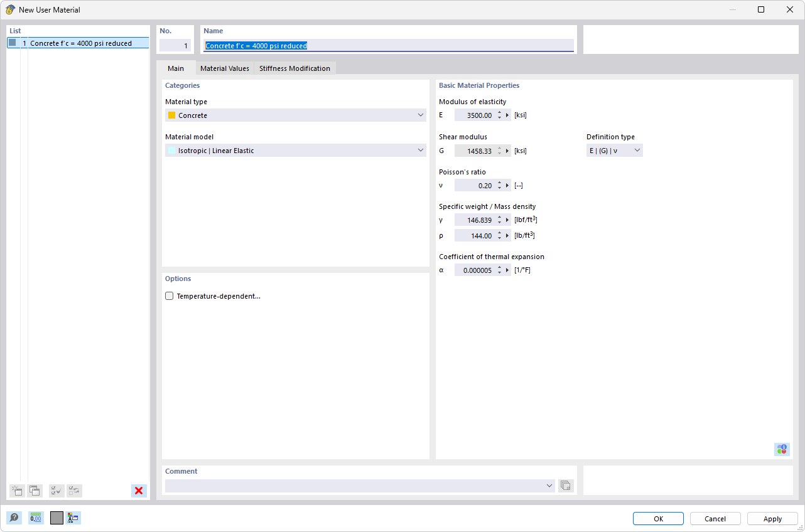The image size is (805, 532).
Task: Switch to the Stiffness Modification tab
Action: coord(294,68)
